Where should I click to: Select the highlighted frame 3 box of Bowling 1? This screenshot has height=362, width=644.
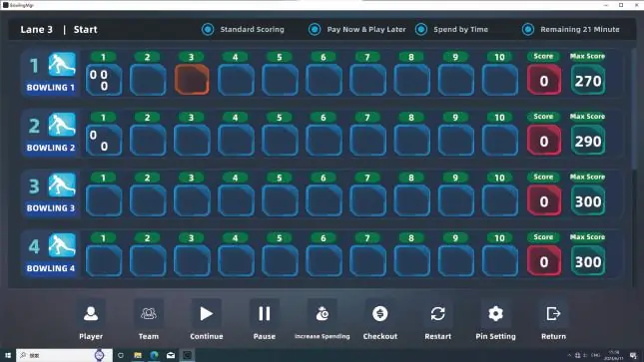[192, 80]
